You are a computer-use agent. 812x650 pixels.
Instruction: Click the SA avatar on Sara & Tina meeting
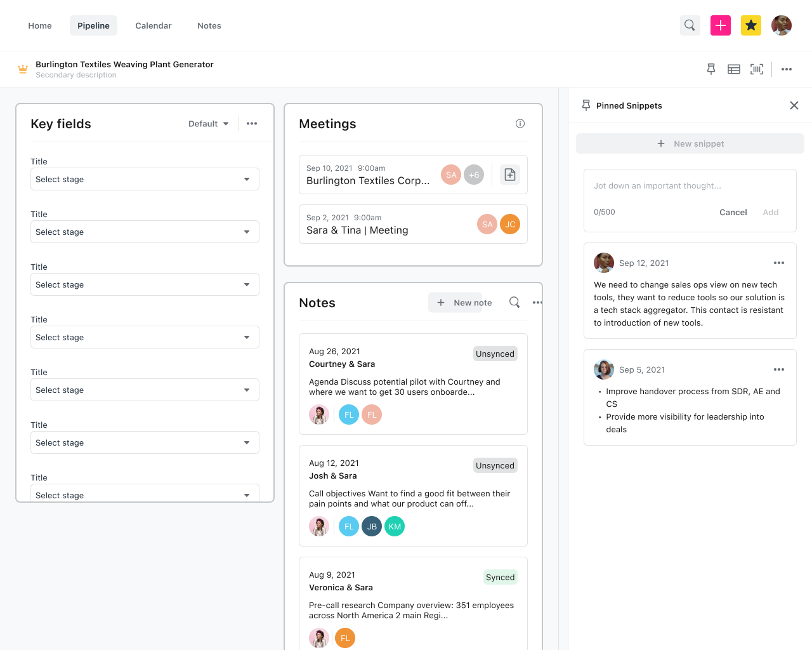tap(487, 224)
